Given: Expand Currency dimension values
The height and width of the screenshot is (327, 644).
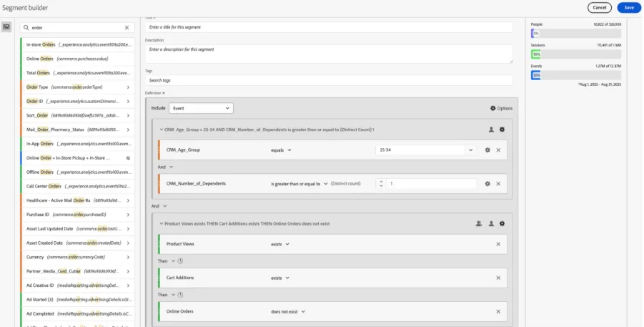Looking at the screenshot, I should pos(128,257).
